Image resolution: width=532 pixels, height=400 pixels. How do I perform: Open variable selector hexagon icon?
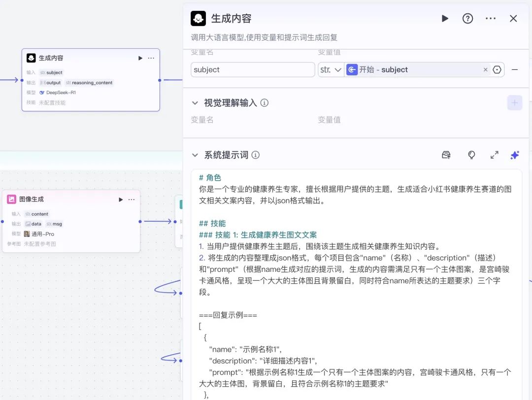497,69
